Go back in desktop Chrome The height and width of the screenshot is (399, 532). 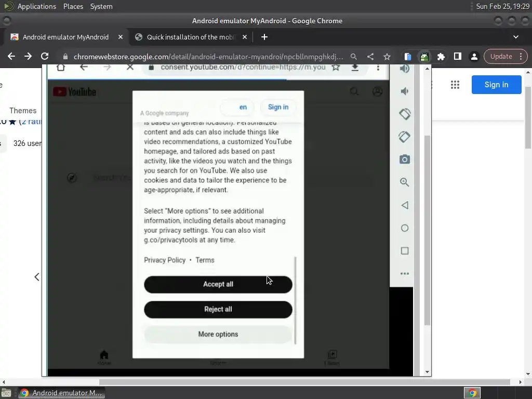pos(11,56)
